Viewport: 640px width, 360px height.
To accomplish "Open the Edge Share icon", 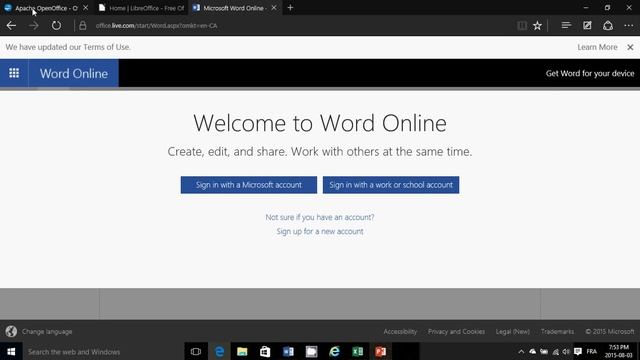I will (x=608, y=26).
